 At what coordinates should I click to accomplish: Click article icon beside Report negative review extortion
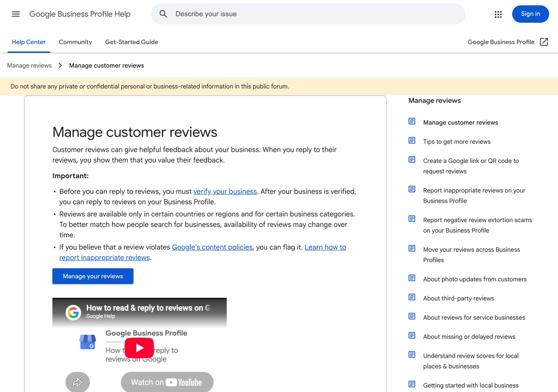[x=412, y=219]
